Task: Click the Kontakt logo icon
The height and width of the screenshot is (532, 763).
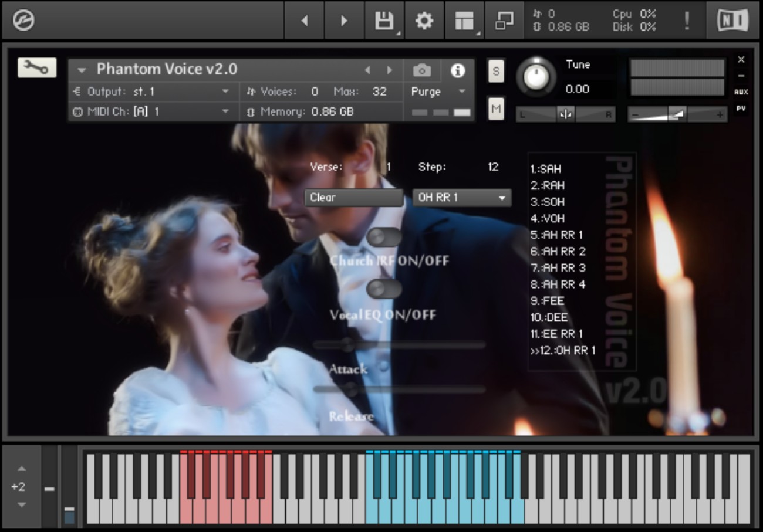Action: click(x=23, y=21)
